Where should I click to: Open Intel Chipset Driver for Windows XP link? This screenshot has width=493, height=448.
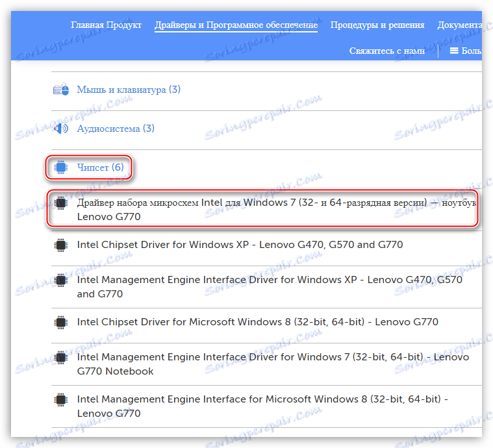tap(240, 245)
